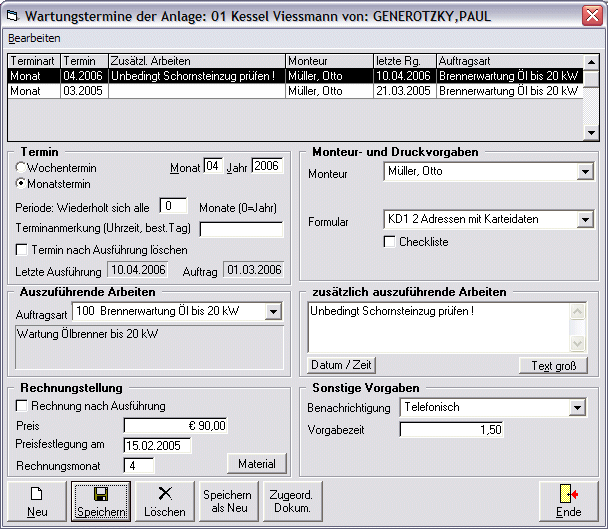
Task: Click the Auftragsart column header
Action: coord(510,61)
